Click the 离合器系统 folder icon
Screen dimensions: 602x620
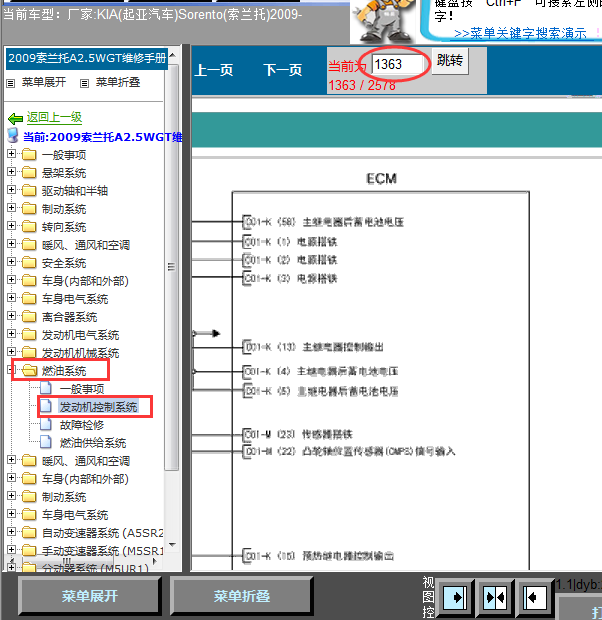point(29,317)
